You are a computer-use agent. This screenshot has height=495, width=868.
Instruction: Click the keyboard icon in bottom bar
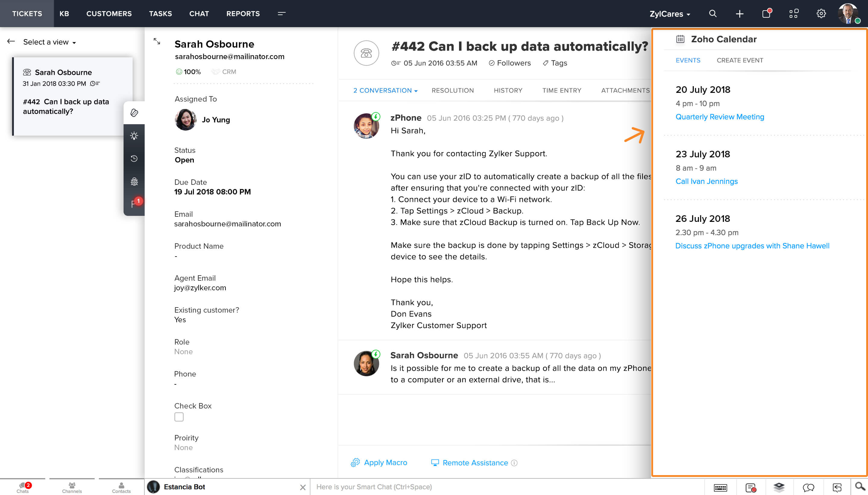tap(720, 487)
